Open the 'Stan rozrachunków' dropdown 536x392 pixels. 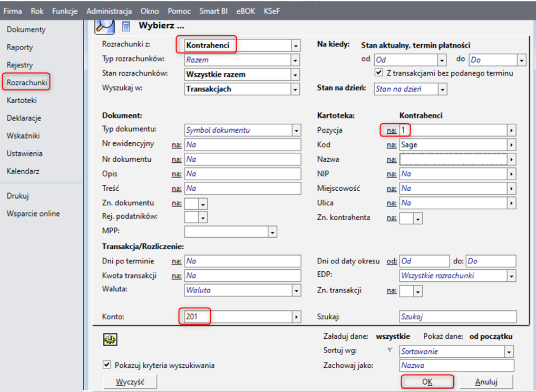pos(296,74)
